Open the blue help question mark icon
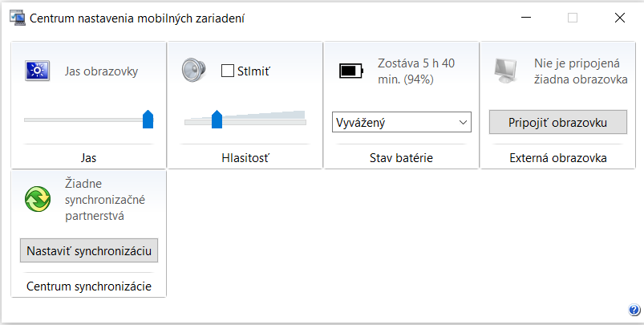 pos(633,311)
